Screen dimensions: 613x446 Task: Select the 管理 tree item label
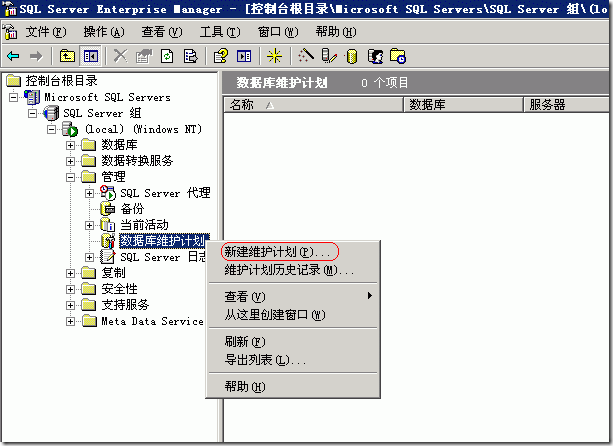click(113, 177)
